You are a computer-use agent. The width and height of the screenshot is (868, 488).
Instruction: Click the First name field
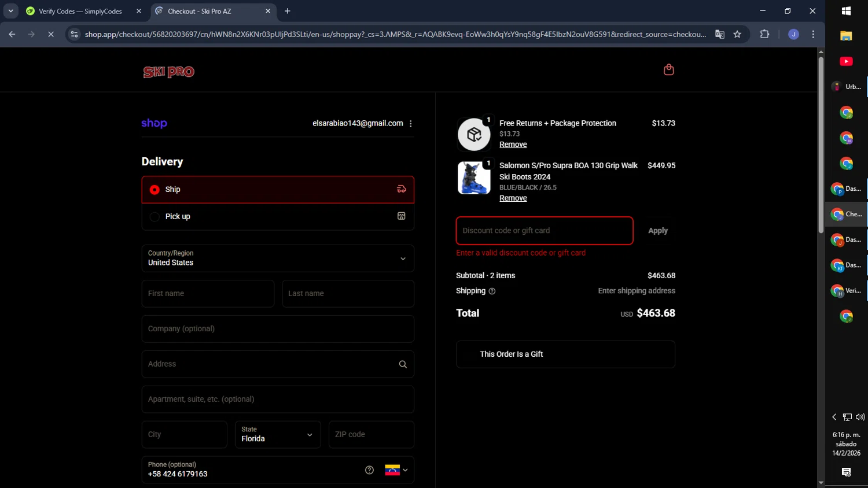click(208, 294)
